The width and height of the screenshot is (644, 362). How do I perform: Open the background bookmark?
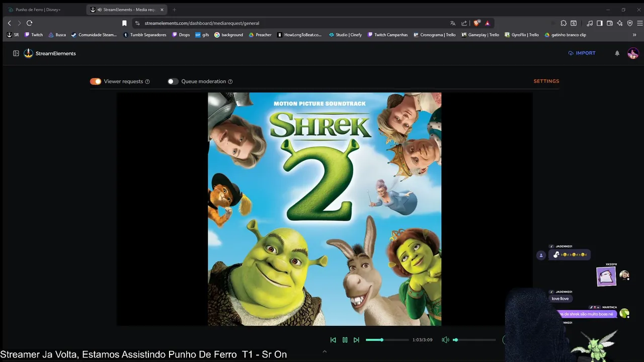[x=229, y=35]
